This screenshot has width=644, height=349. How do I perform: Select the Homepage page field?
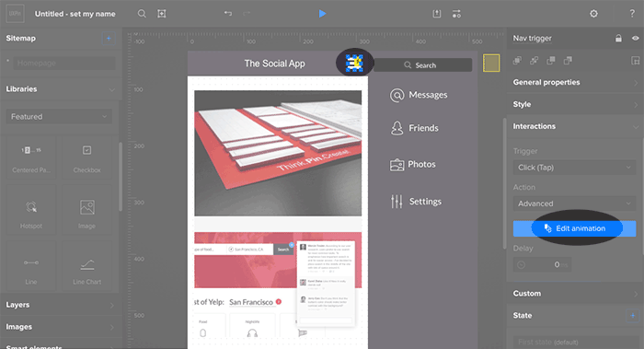[x=64, y=63]
